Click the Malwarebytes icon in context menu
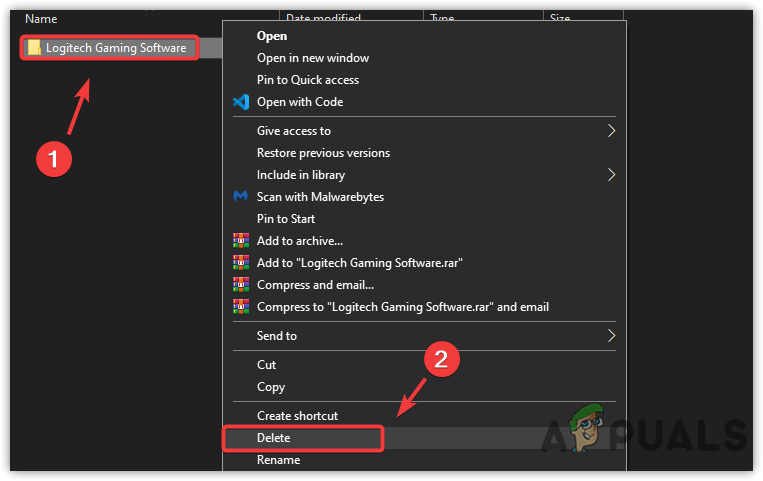The width and height of the screenshot is (763, 481). click(x=241, y=197)
